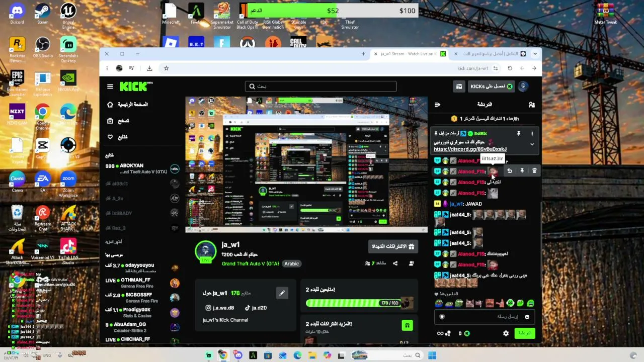644x362 pixels.
Task: Open chat settings gear
Action: tap(506, 333)
